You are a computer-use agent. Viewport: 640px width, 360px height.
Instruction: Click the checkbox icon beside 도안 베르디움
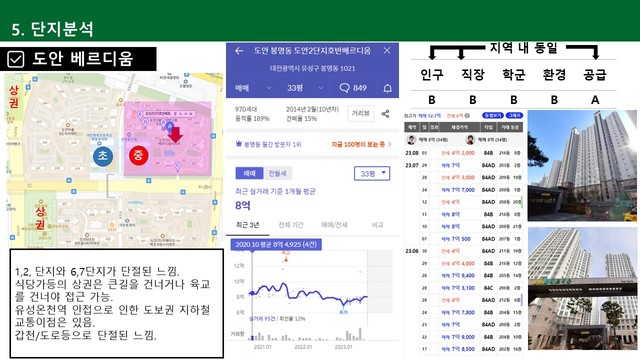16,59
